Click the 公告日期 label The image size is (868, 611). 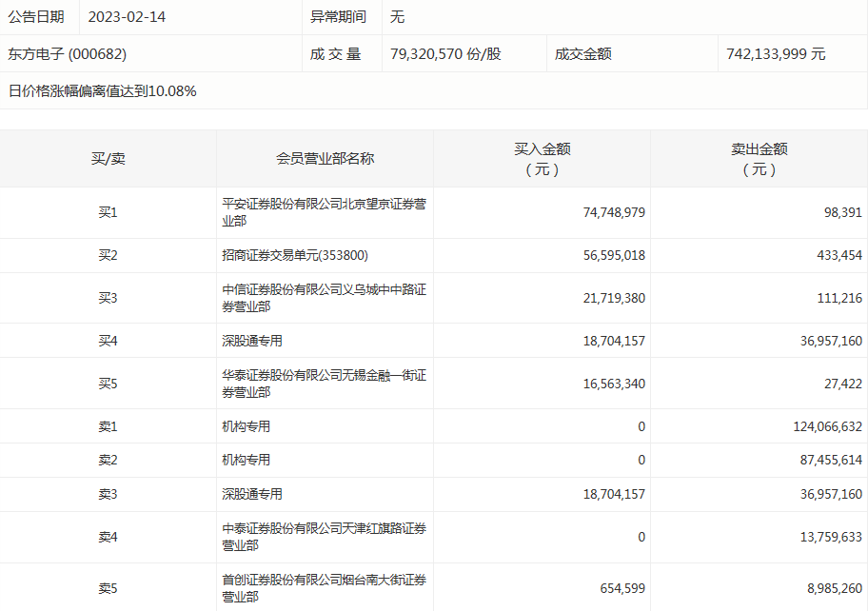point(36,16)
